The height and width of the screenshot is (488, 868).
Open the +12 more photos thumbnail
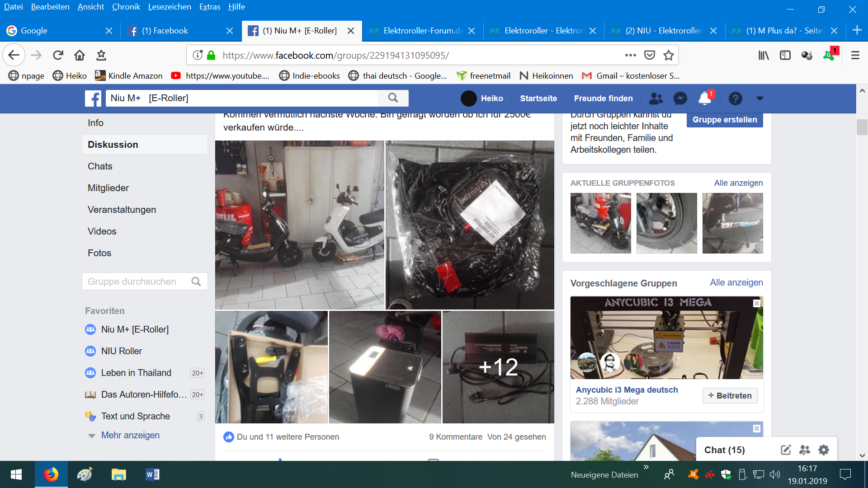498,367
